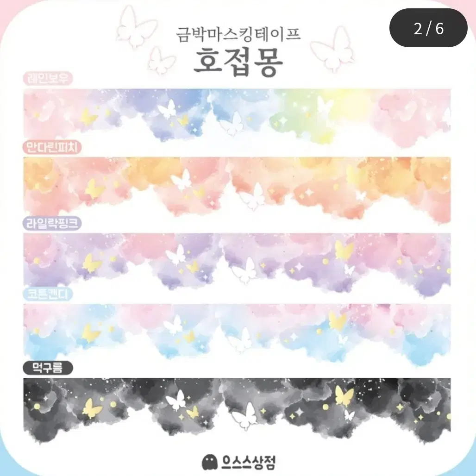Click the small butterfly left of 호접몽
This screenshot has height=476, width=476.
tap(161, 61)
